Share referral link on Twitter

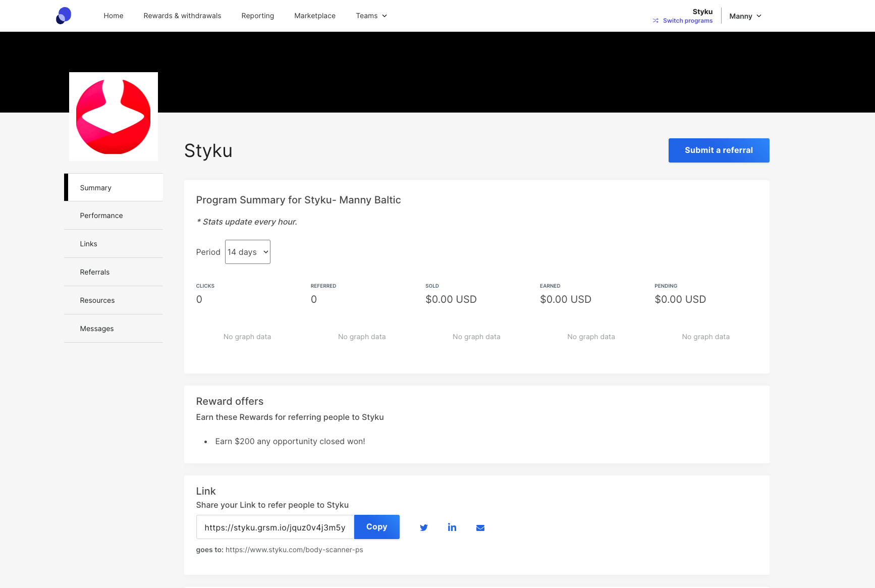(424, 527)
